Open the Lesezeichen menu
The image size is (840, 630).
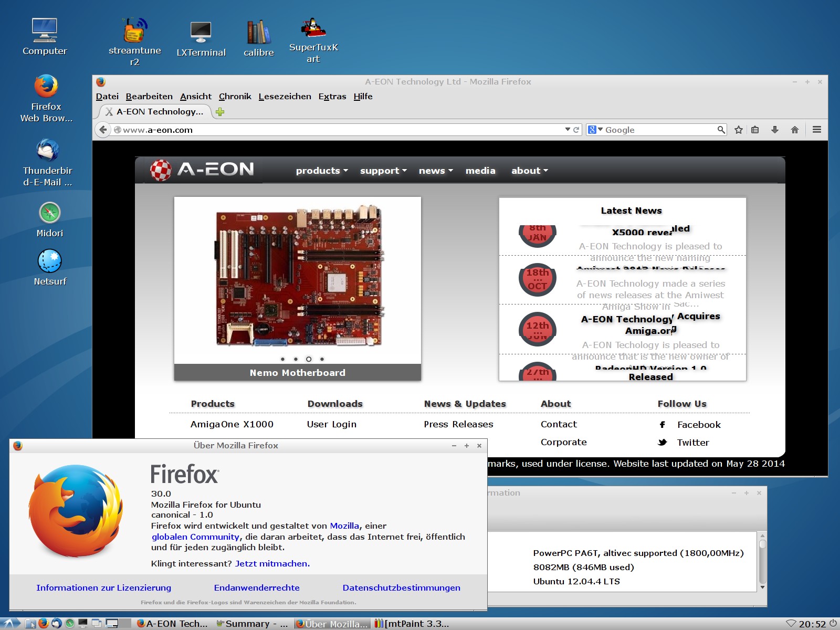point(285,97)
